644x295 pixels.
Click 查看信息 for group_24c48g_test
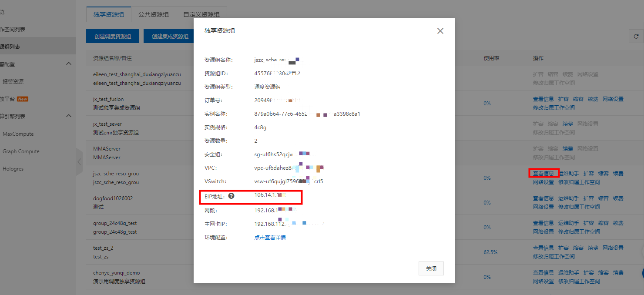(543, 223)
